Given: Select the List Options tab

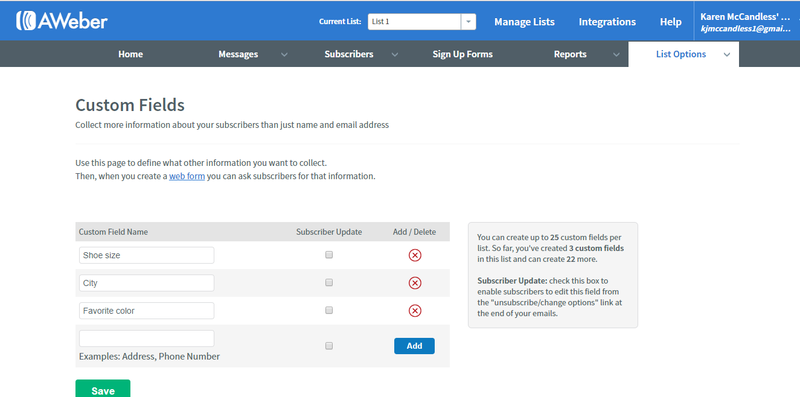Looking at the screenshot, I should 681,54.
